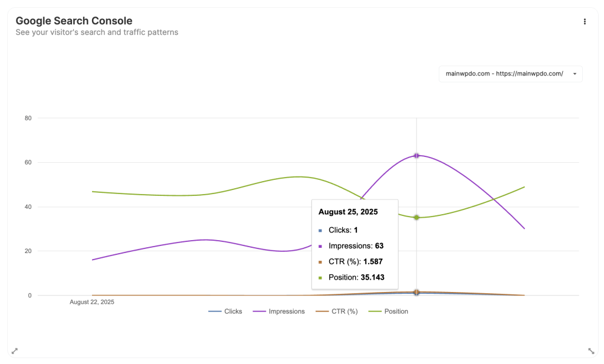Select the highlighted purple Impressions data point
This screenshot has height=364, width=604.
pyautogui.click(x=416, y=155)
